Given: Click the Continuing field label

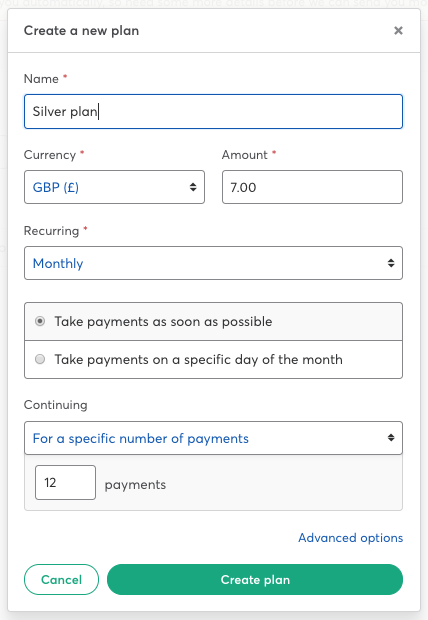Looking at the screenshot, I should pyautogui.click(x=55, y=405).
